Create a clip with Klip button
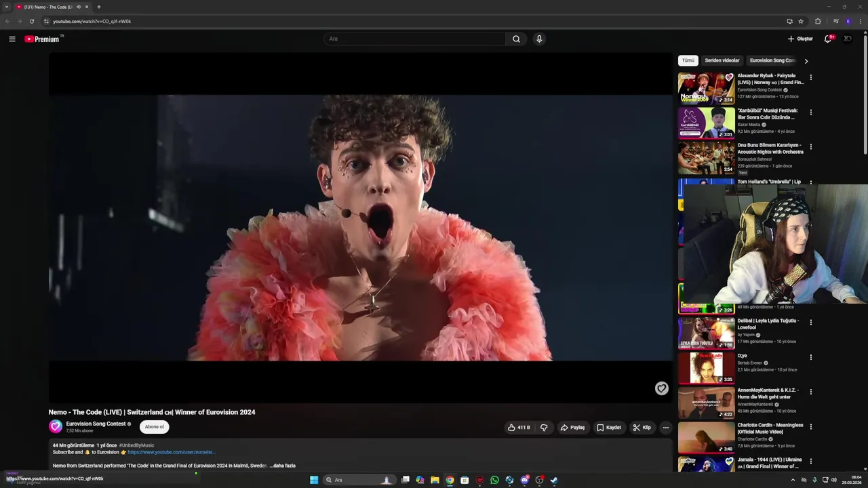 tap(642, 428)
